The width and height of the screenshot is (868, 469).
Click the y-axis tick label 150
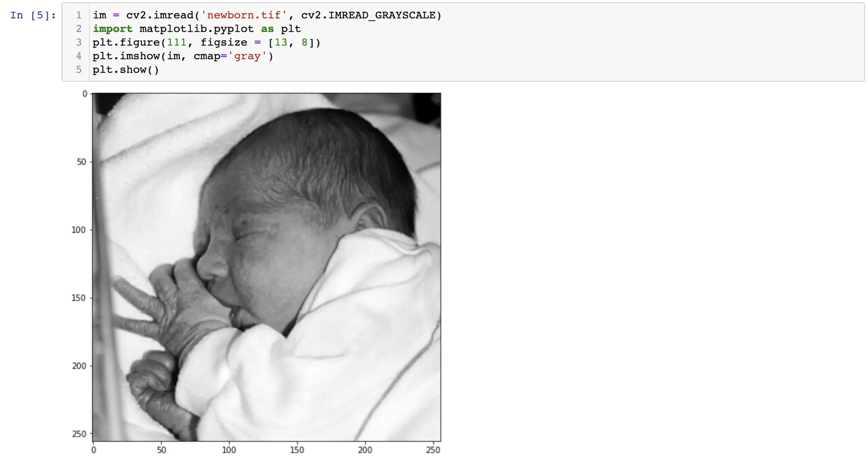(79, 298)
